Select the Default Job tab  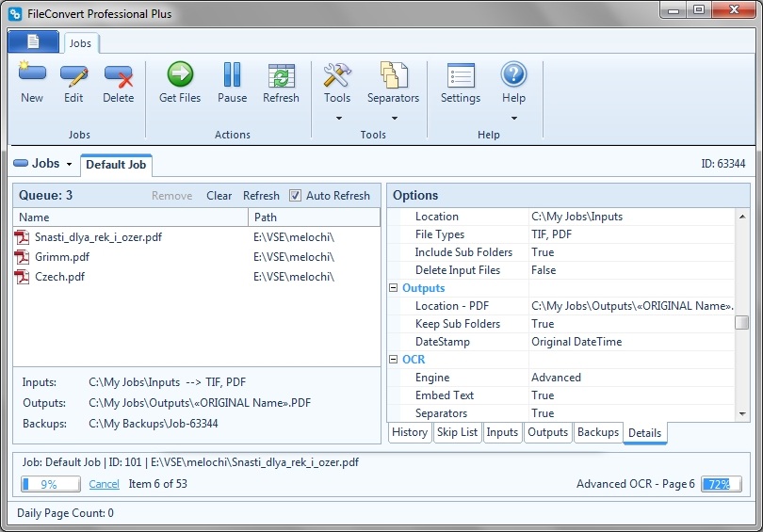click(x=116, y=165)
